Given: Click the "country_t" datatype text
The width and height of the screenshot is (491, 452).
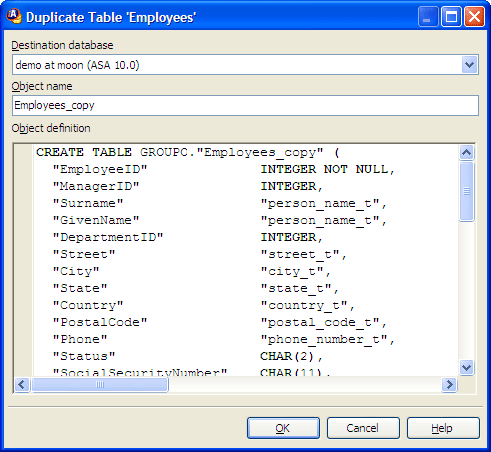Looking at the screenshot, I should [304, 305].
